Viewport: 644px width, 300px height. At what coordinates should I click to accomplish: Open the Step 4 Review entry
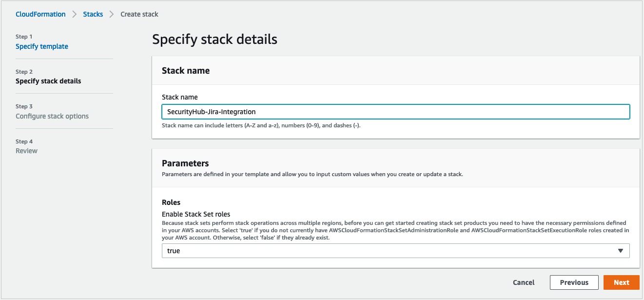click(26, 151)
